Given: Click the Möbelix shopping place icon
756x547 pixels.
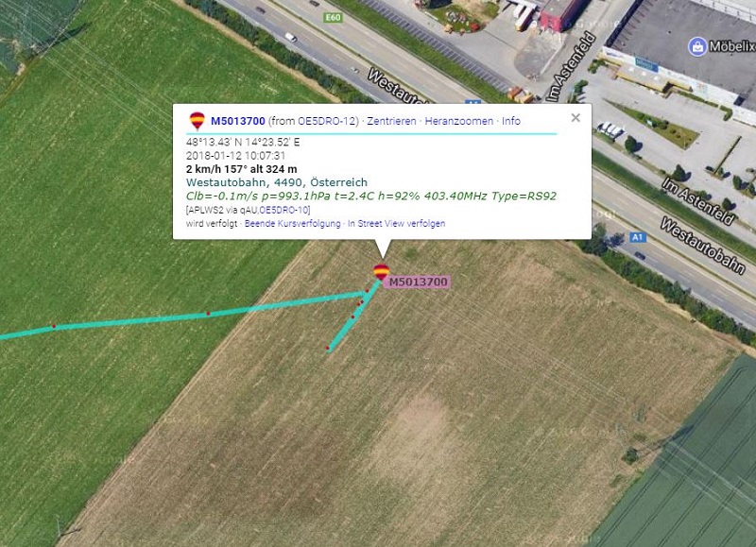Looking at the screenshot, I should point(697,46).
